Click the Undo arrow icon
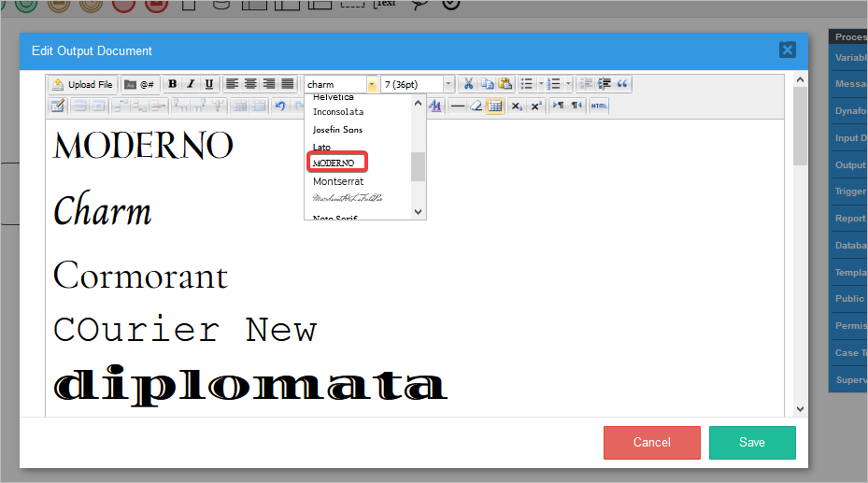This screenshot has width=868, height=483. coord(279,106)
